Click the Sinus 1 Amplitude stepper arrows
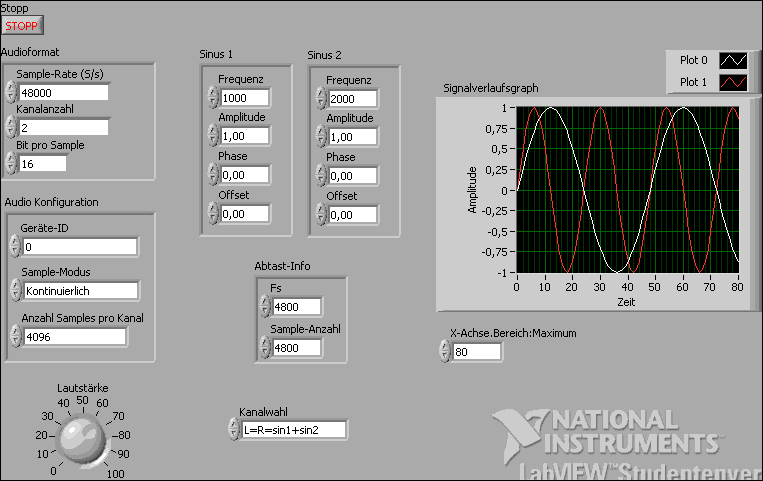The width and height of the screenshot is (763, 481). [x=212, y=136]
